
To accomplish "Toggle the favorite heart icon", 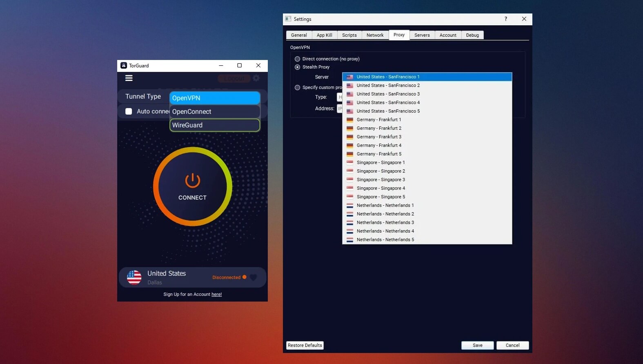I will click(x=253, y=277).
